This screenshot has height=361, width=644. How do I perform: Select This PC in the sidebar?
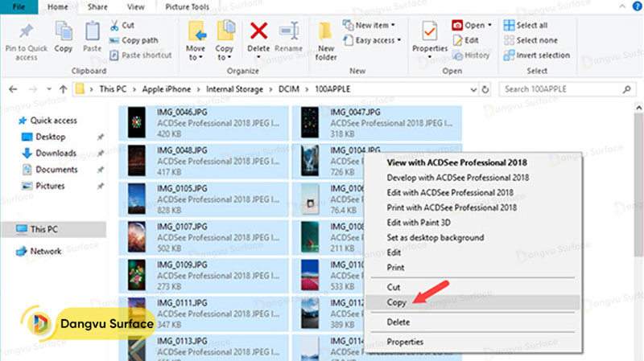pyautogui.click(x=54, y=229)
